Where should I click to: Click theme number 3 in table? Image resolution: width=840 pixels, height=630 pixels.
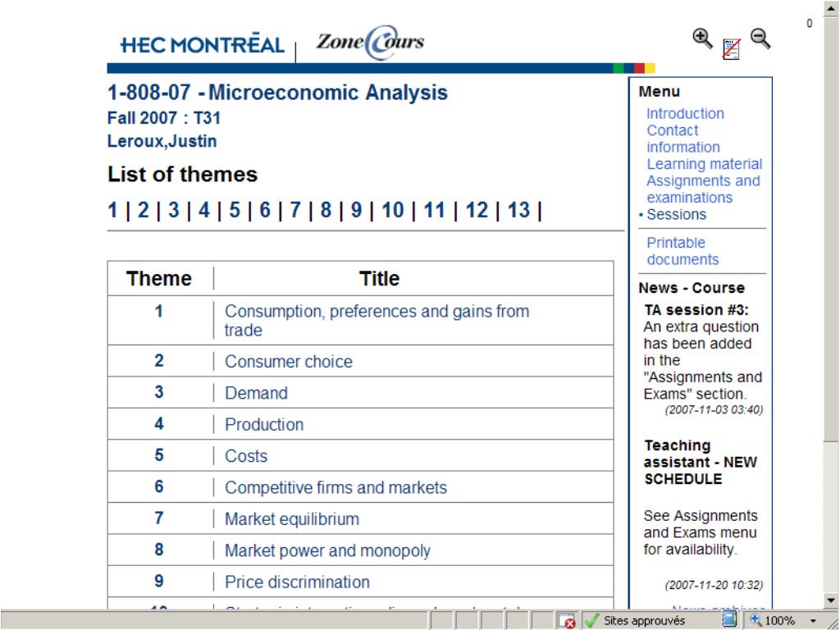tap(159, 392)
